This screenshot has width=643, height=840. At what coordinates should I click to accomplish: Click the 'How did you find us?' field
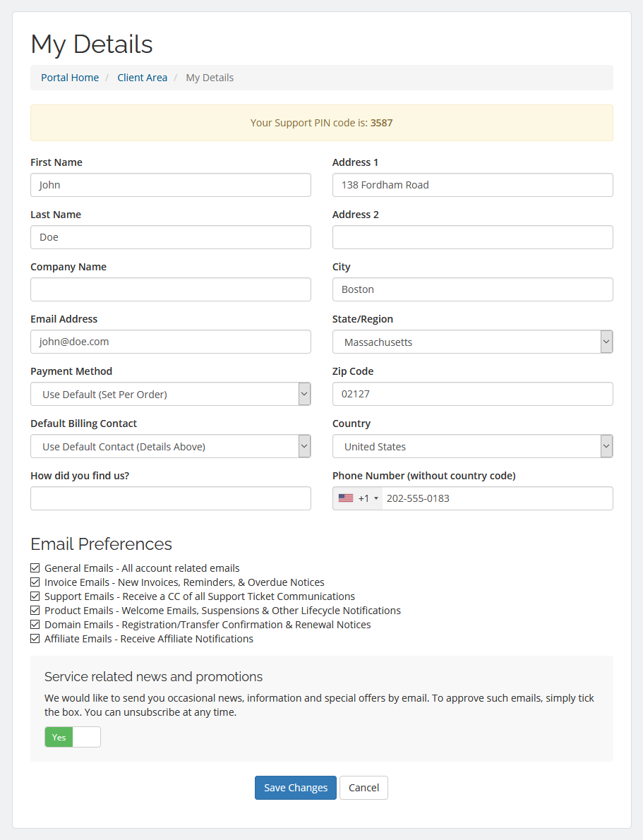(x=170, y=498)
